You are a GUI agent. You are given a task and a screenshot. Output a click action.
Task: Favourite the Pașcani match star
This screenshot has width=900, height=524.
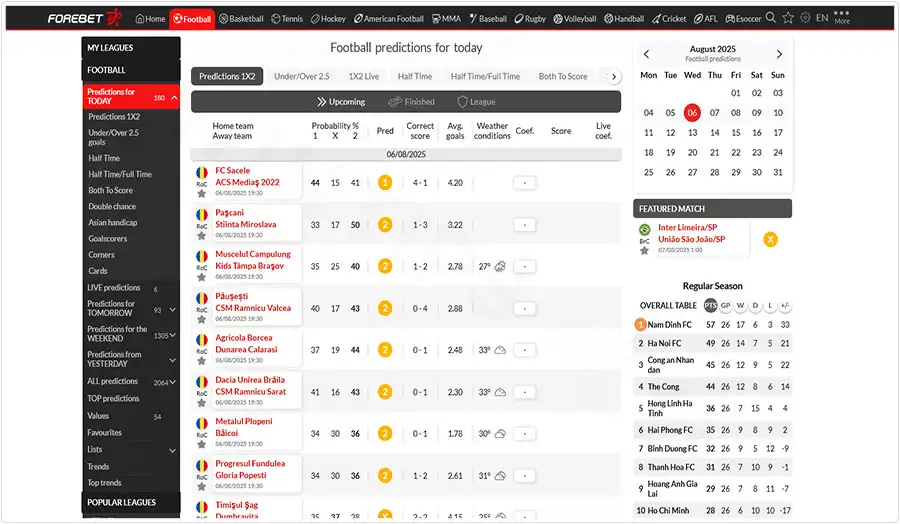(x=201, y=236)
